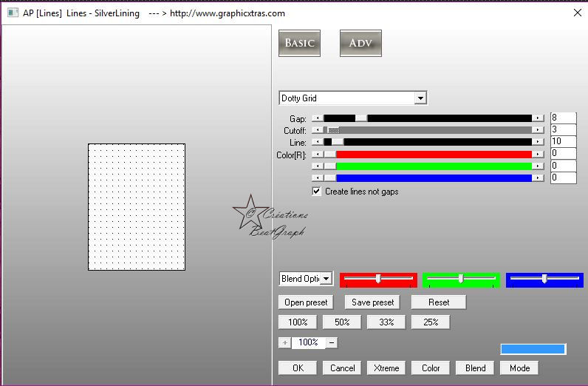Set preview zoom to 25%
This screenshot has width=588, height=386.
tap(431, 322)
